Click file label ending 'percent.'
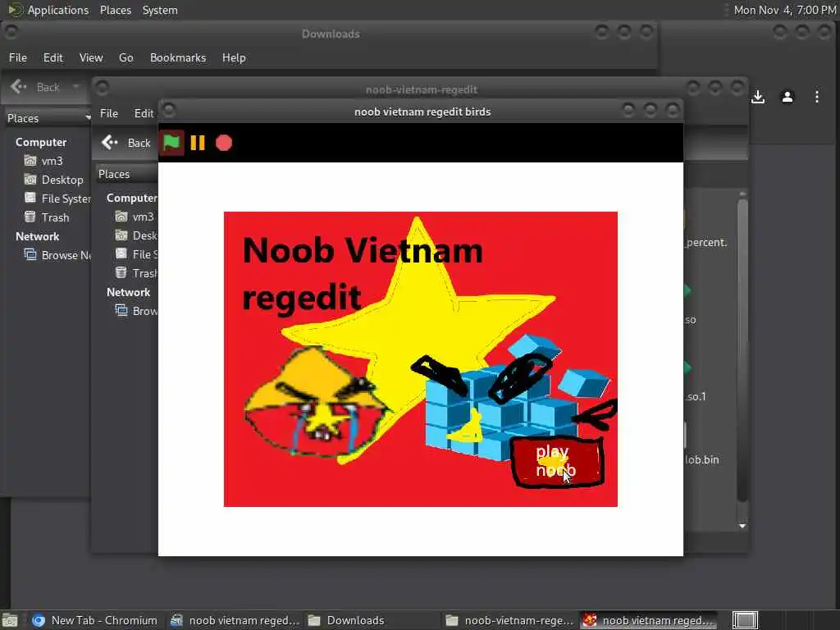 [706, 242]
